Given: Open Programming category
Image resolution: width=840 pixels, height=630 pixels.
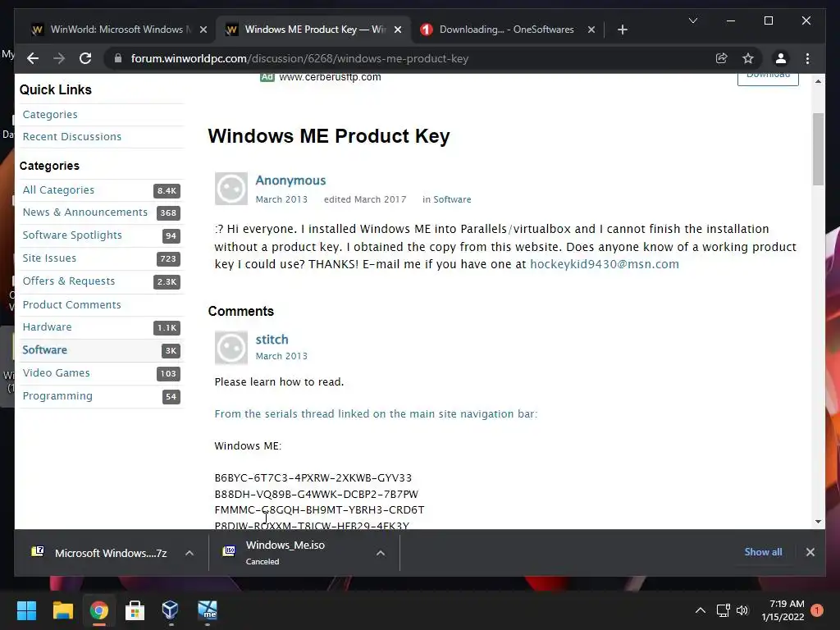Looking at the screenshot, I should coord(57,396).
